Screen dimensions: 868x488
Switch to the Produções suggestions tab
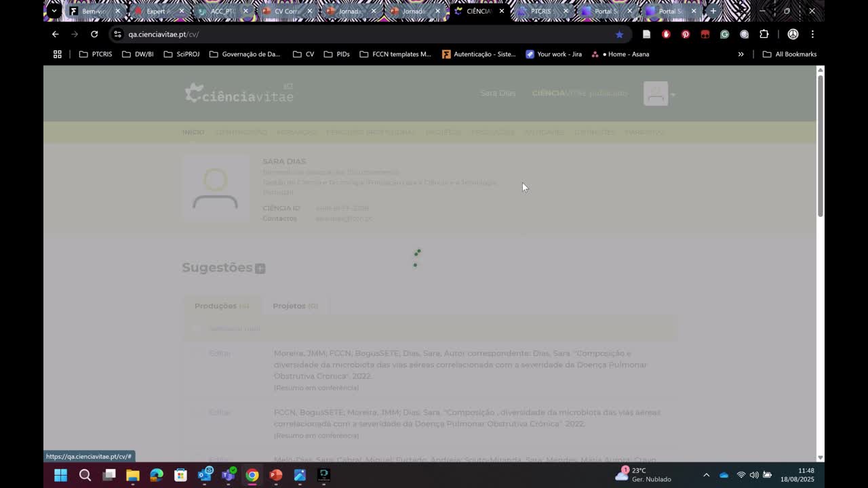[x=222, y=306]
